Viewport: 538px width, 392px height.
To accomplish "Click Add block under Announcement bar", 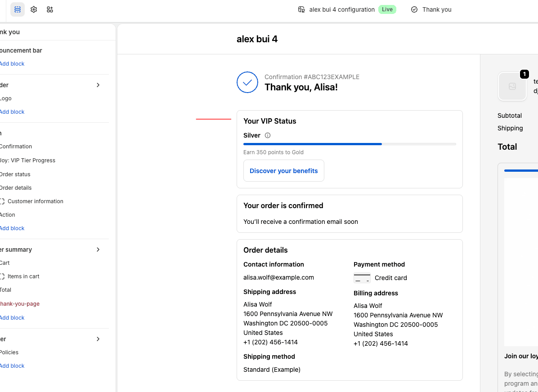I will pyautogui.click(x=12, y=64).
